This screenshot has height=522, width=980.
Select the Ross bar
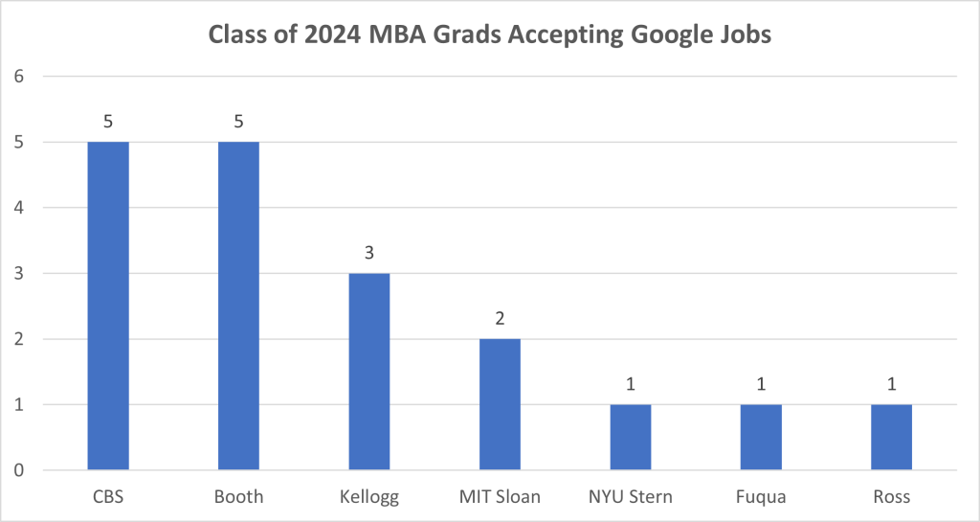pos(891,437)
